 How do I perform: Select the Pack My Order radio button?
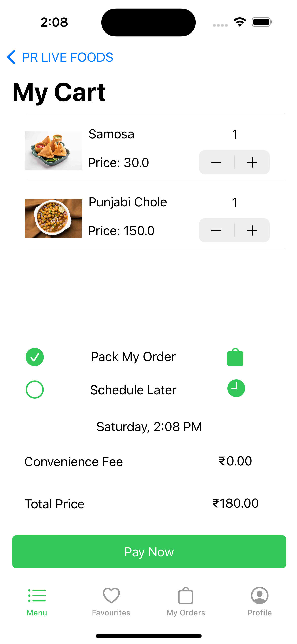(35, 357)
